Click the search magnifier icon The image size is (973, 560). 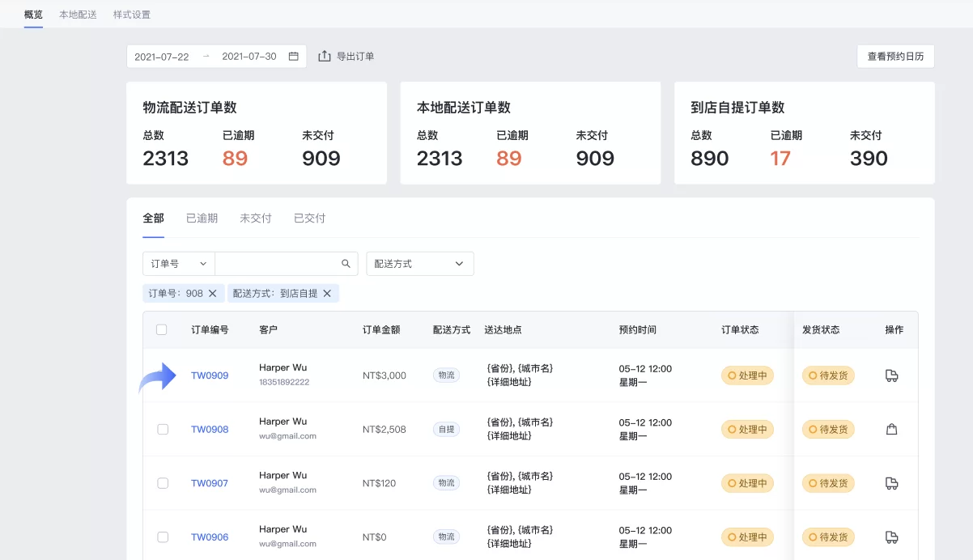pyautogui.click(x=346, y=263)
